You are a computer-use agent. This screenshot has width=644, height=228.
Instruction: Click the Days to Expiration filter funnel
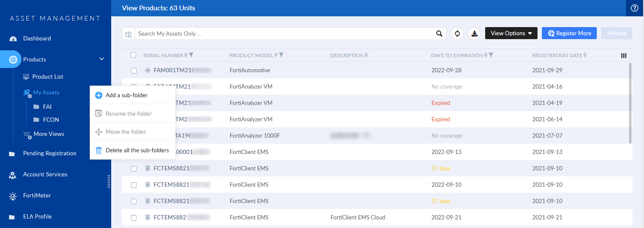(x=491, y=55)
